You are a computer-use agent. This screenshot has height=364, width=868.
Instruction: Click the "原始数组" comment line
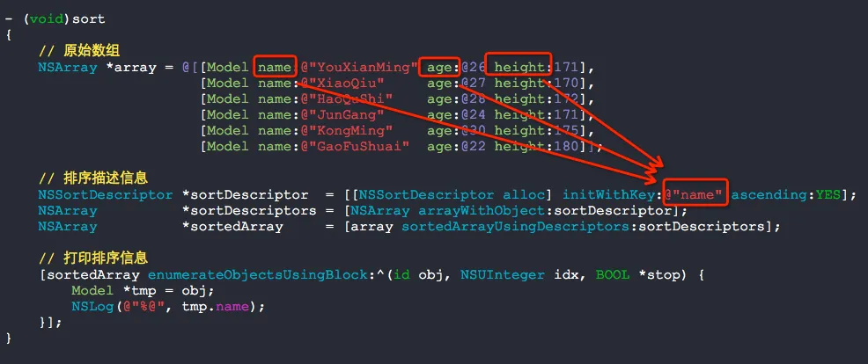point(78,51)
